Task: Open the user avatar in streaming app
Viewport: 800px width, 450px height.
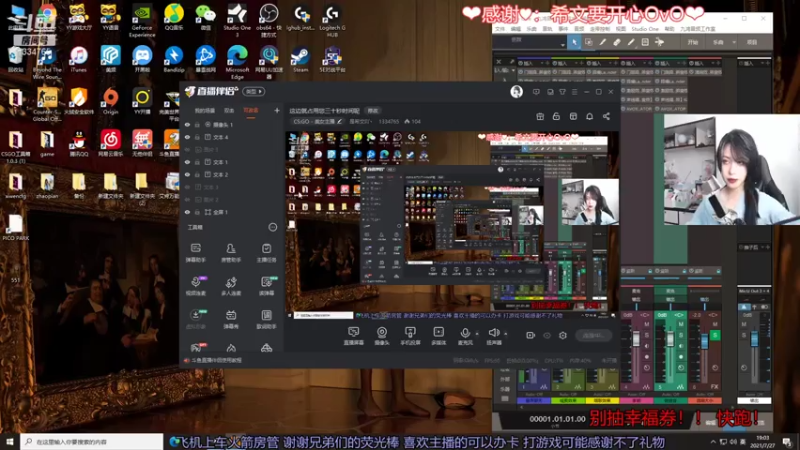Action: click(516, 92)
